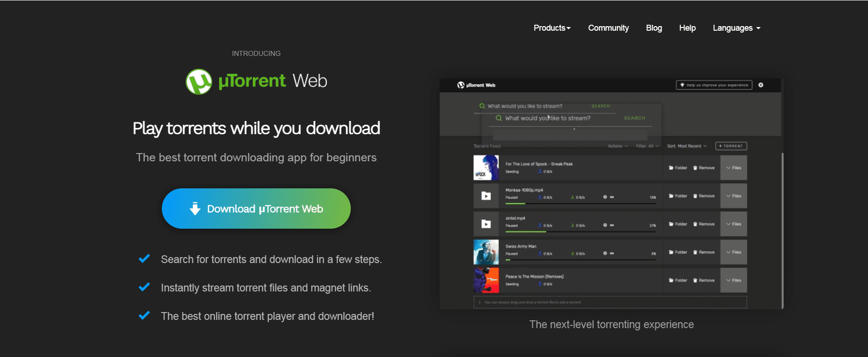Image resolution: width=868 pixels, height=357 pixels.
Task: Click the µTorrent Web logo in preview header
Action: [476, 85]
